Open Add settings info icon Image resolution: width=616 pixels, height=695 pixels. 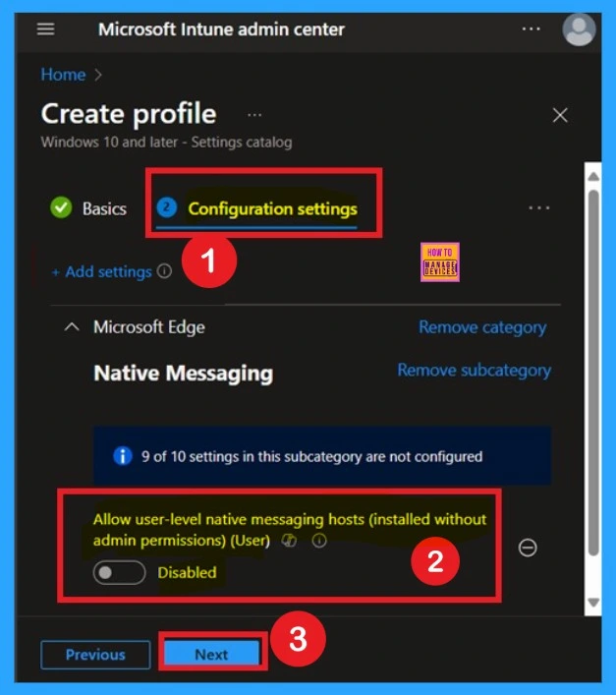pos(164,270)
